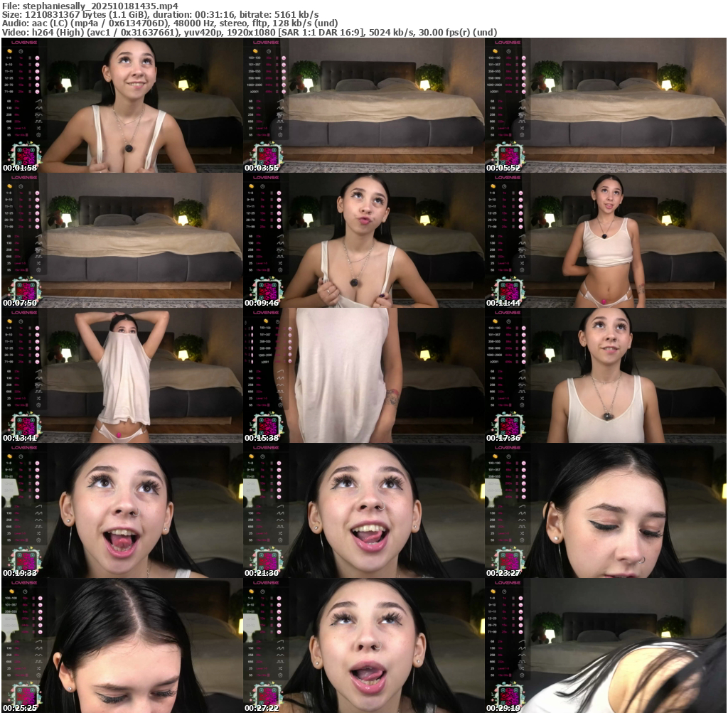The image size is (728, 713).
Task: Click the pink widget icon in the 00:29:19 frame
Action: (509, 696)
